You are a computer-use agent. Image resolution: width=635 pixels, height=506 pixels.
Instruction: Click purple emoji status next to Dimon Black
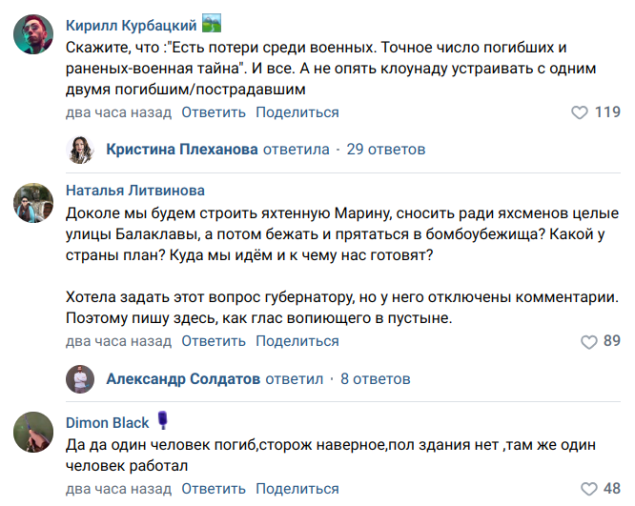pyautogui.click(x=162, y=420)
